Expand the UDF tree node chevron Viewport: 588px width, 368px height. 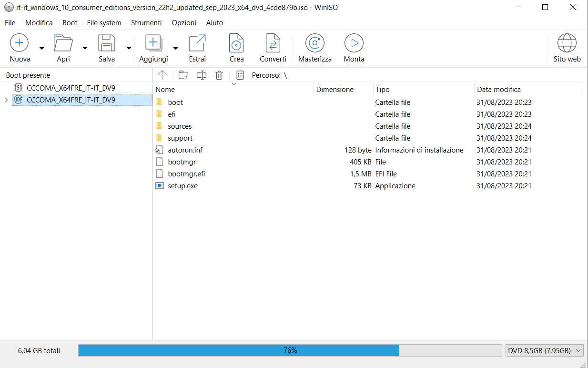pos(6,100)
